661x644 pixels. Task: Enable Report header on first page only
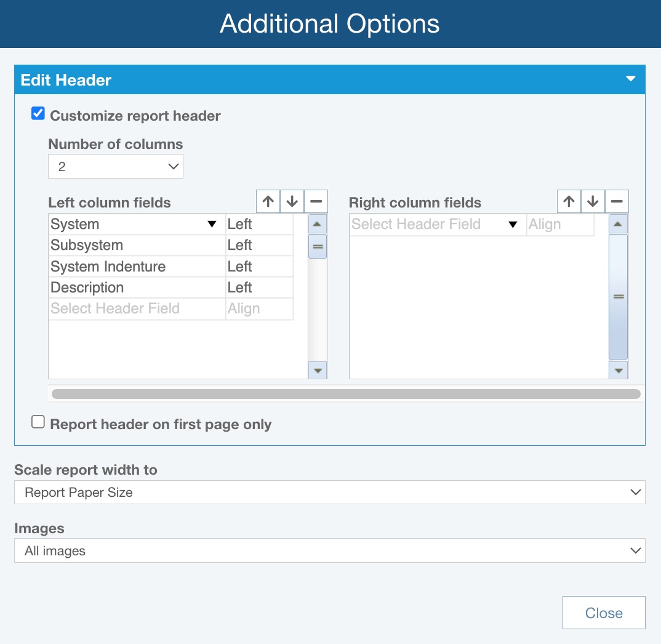coord(38,422)
